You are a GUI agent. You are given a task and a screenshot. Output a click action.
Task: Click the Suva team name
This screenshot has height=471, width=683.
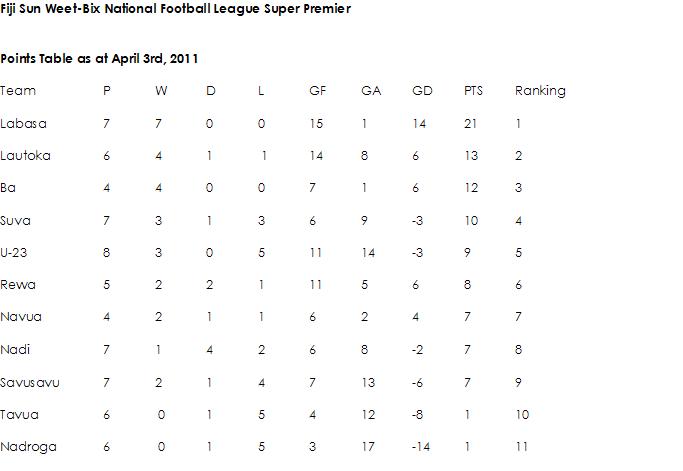click(x=15, y=220)
